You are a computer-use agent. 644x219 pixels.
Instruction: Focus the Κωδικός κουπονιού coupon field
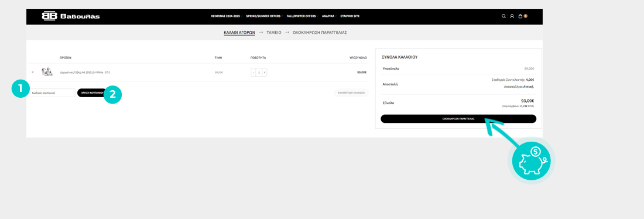tap(52, 93)
